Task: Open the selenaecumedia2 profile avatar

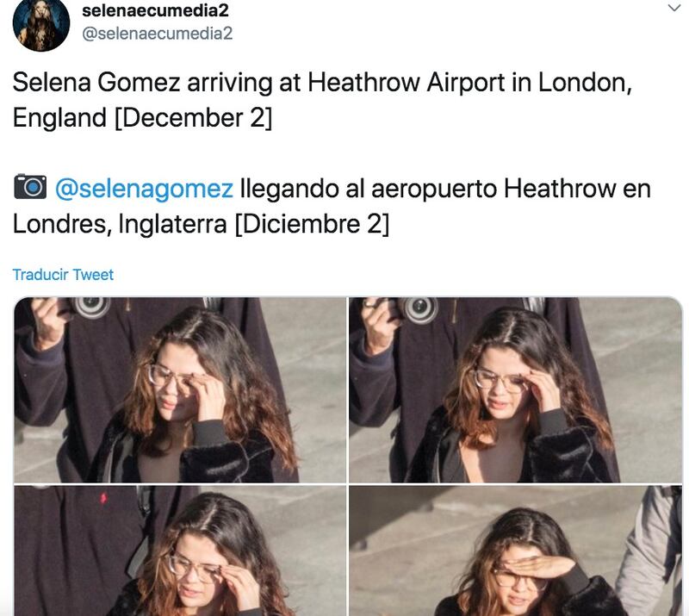Action: click(41, 24)
